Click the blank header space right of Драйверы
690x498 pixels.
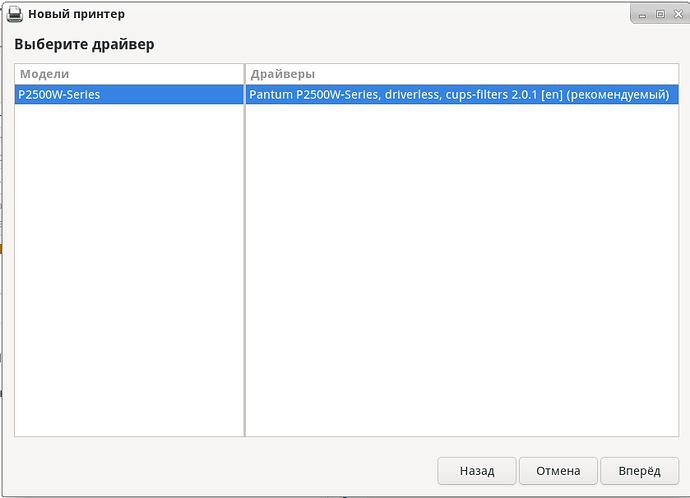(497, 74)
